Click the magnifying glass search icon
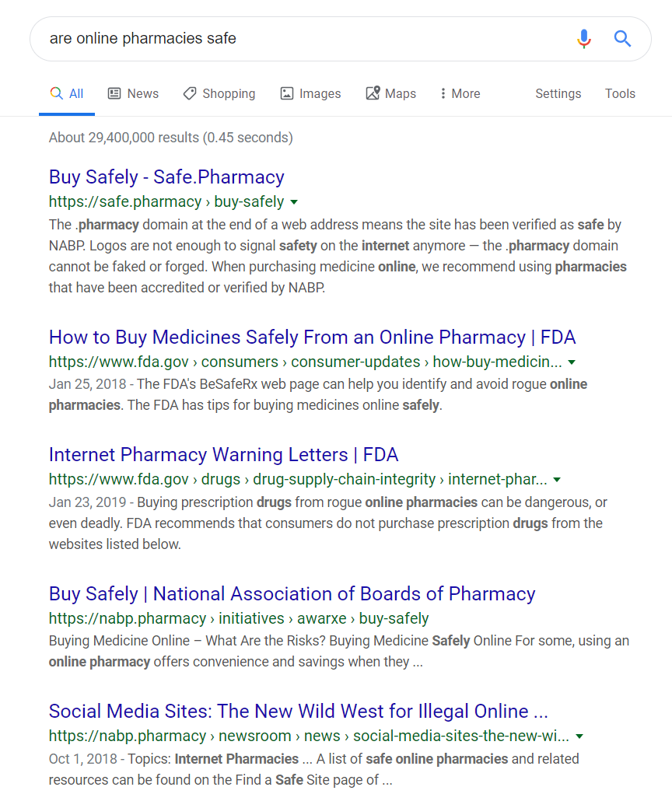Image resolution: width=672 pixels, height=801 pixels. [x=622, y=39]
